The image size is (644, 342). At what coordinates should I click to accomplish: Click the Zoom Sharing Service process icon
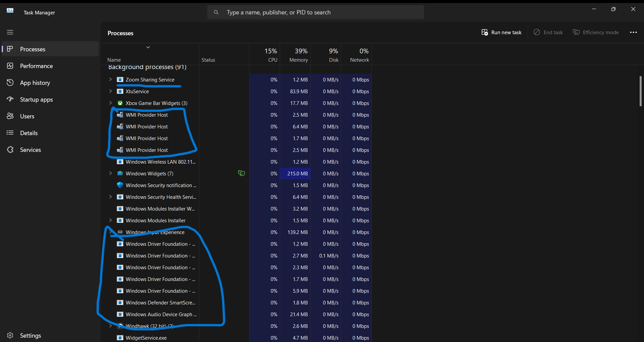tap(120, 79)
